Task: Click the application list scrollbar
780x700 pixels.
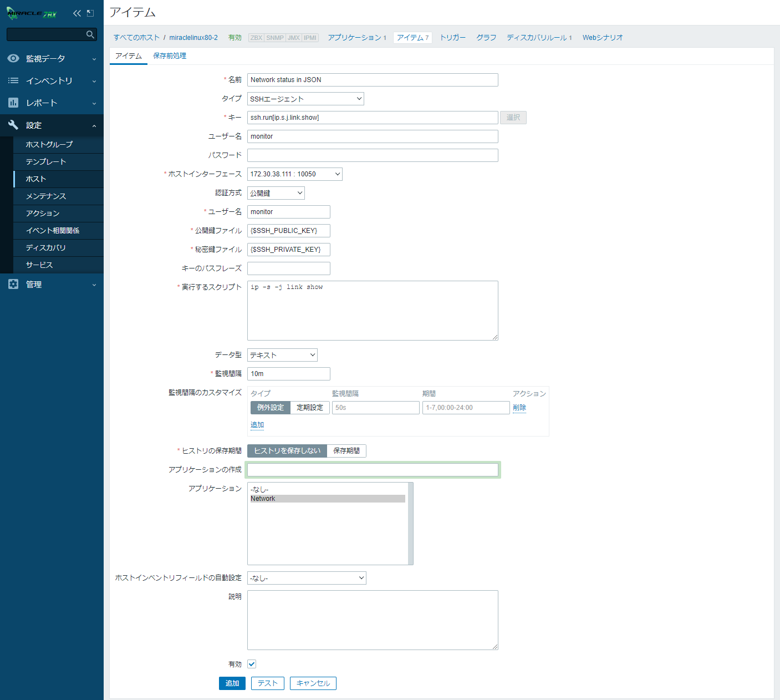Action: click(410, 523)
